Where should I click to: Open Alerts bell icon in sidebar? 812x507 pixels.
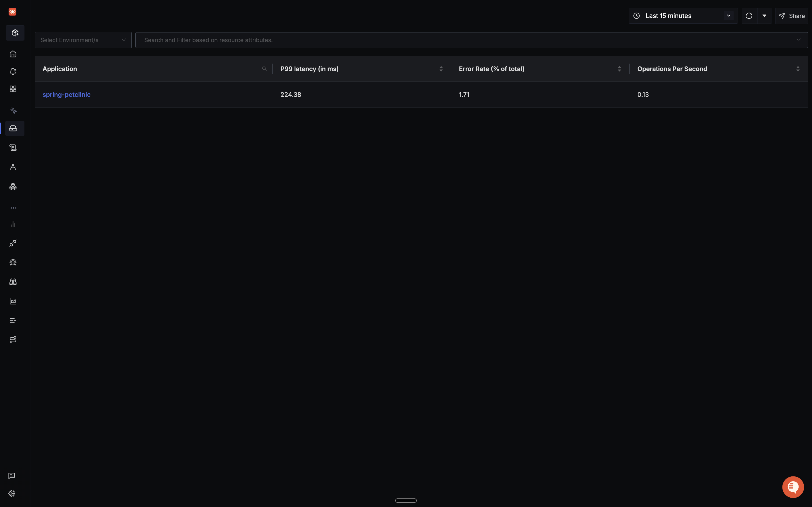pos(13,71)
